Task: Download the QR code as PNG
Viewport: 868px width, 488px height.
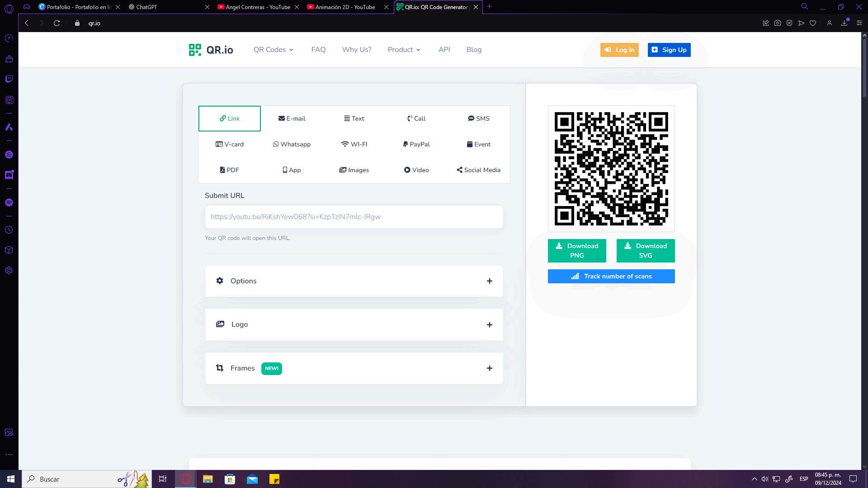Action: pyautogui.click(x=577, y=251)
